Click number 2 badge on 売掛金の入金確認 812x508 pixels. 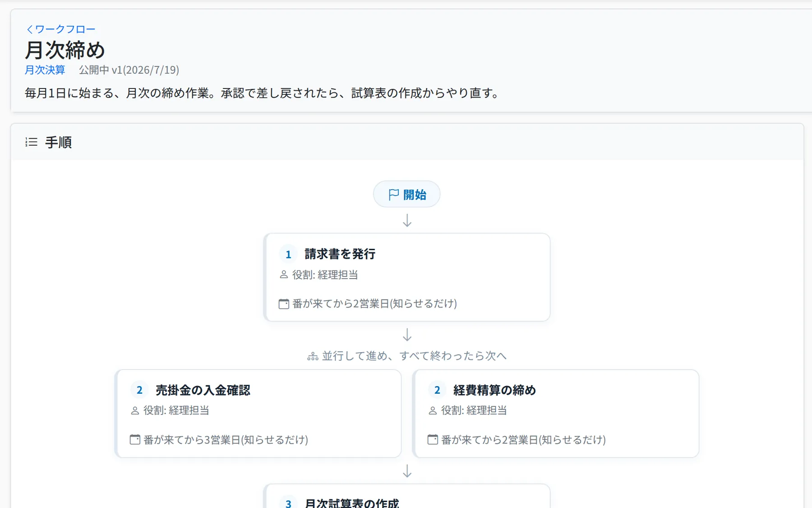tap(139, 390)
